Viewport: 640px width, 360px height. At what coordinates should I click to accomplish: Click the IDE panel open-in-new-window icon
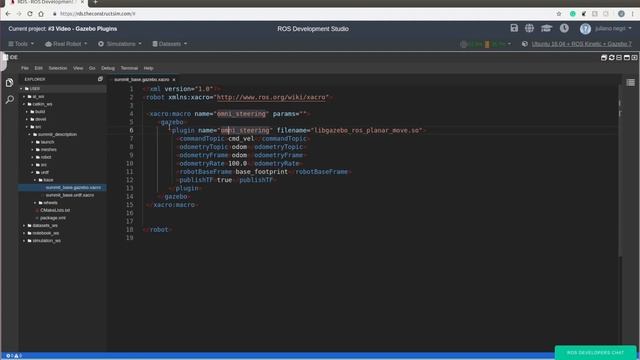pyautogui.click(x=604, y=58)
